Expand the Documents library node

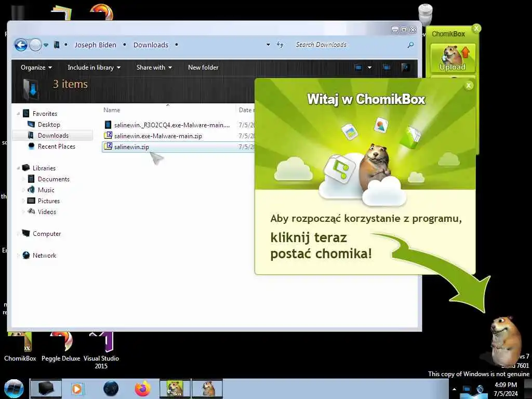(x=23, y=179)
